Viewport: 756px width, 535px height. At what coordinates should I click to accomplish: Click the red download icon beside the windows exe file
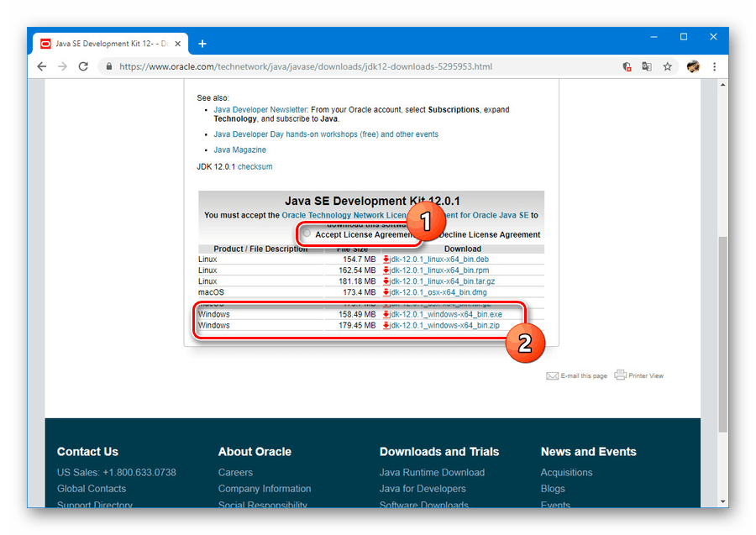[386, 314]
